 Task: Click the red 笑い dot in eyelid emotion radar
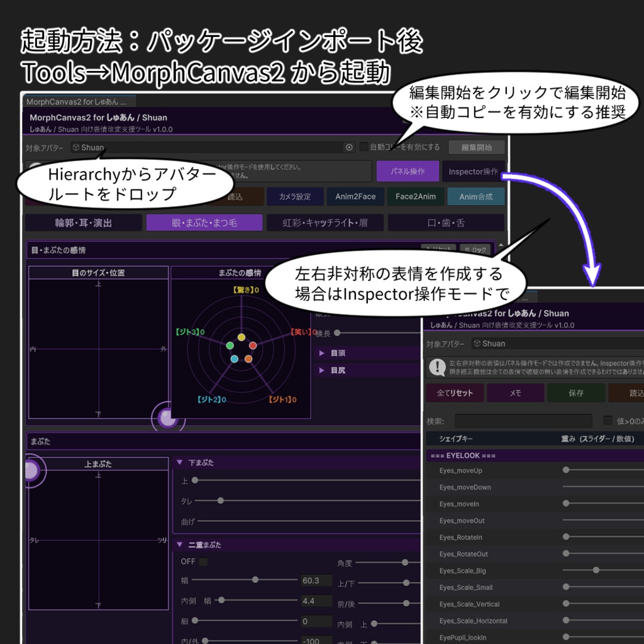coord(253,345)
